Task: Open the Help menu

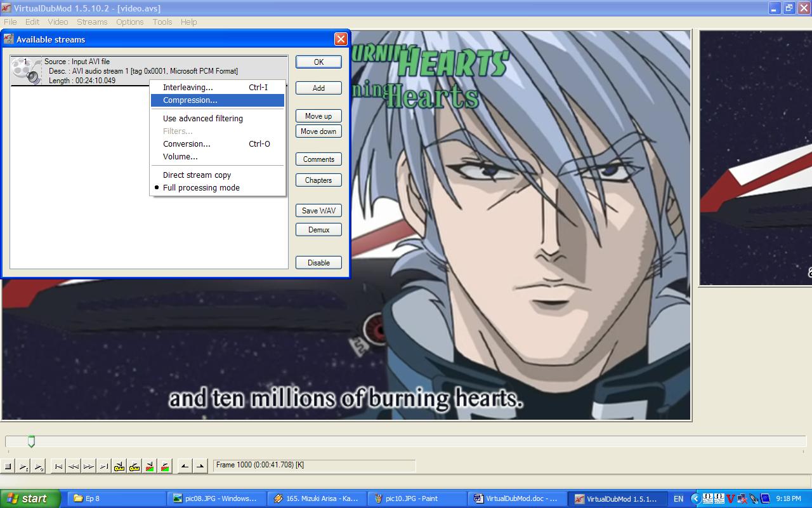Action: point(188,22)
